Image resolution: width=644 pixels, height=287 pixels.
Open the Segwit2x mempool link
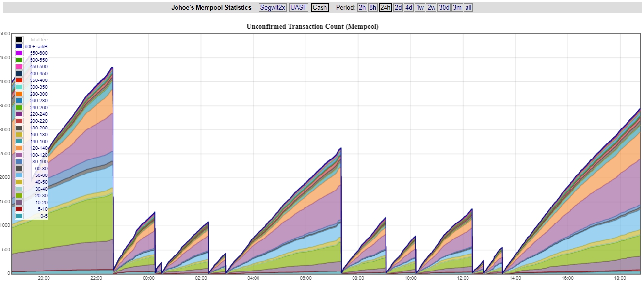point(273,7)
